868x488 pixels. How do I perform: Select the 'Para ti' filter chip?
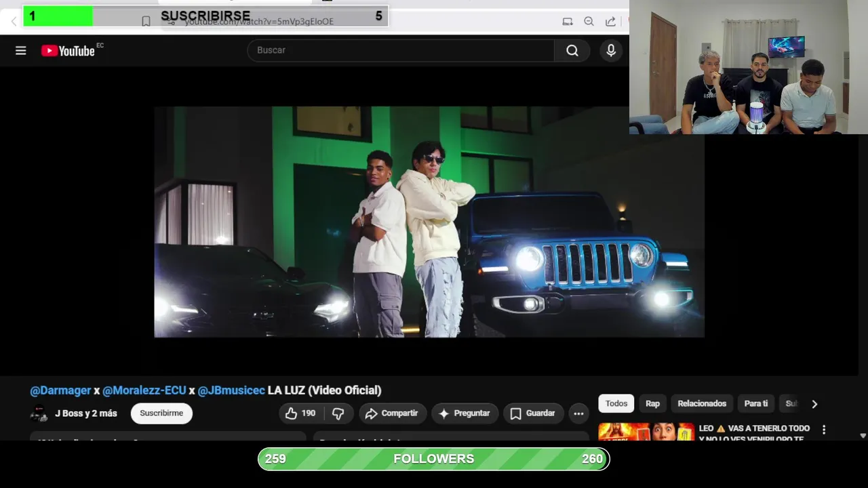click(756, 403)
